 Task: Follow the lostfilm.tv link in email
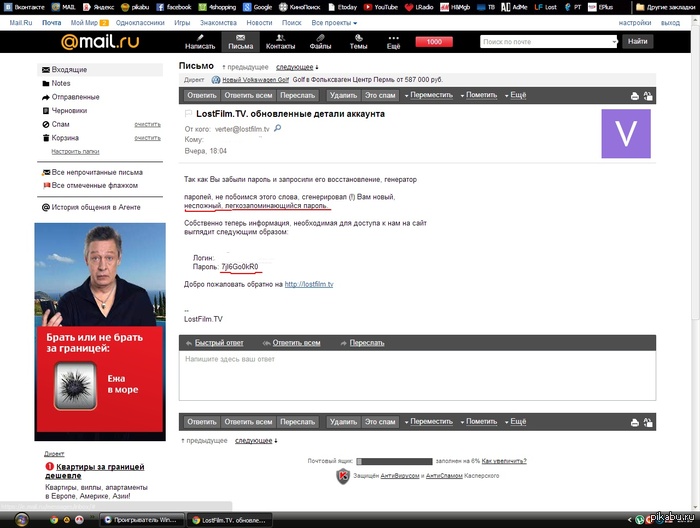click(308, 285)
